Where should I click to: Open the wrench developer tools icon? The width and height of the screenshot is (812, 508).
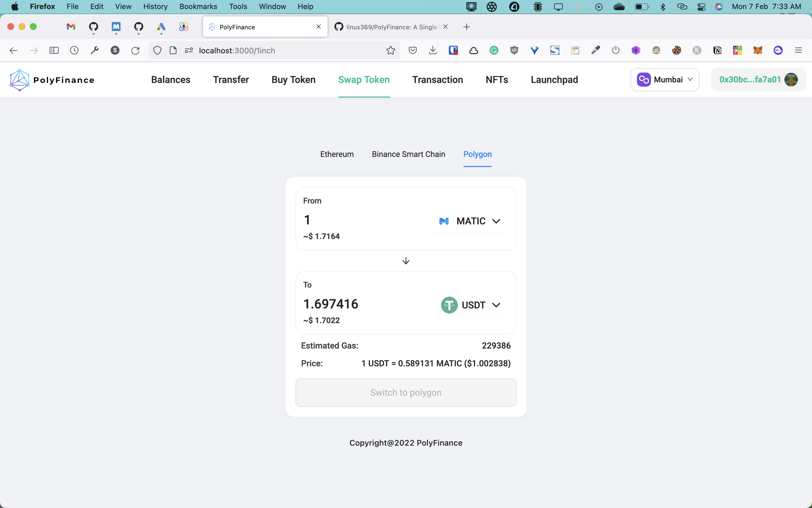click(95, 51)
